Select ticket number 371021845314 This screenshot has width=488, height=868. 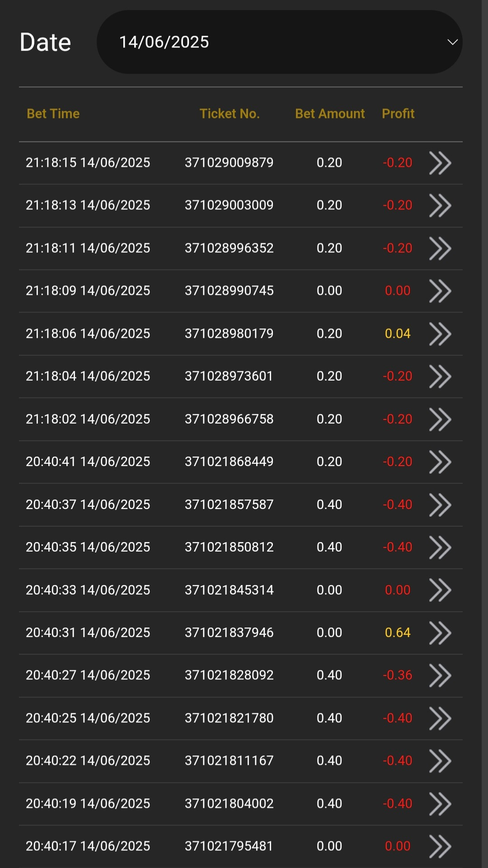tap(229, 590)
